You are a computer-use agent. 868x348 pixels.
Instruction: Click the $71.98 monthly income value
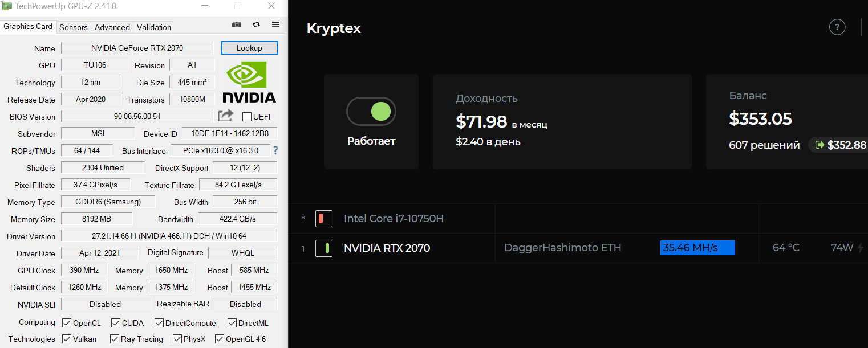coord(481,121)
